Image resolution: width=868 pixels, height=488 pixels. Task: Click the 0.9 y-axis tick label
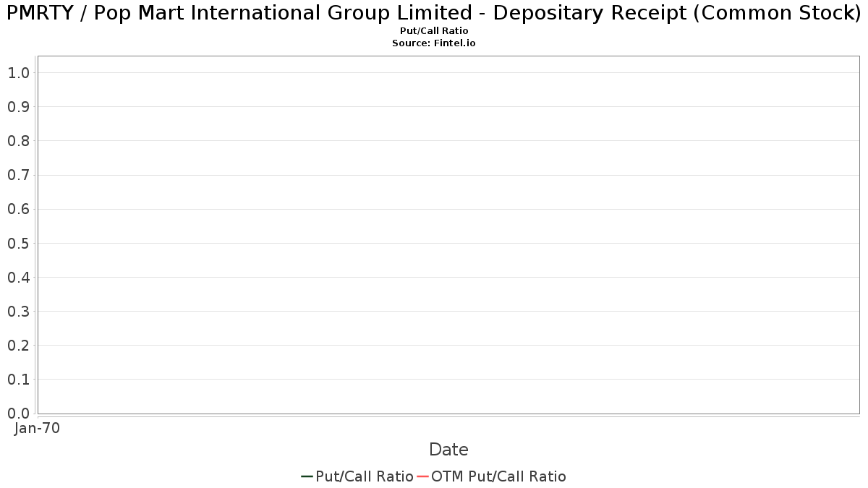18,107
